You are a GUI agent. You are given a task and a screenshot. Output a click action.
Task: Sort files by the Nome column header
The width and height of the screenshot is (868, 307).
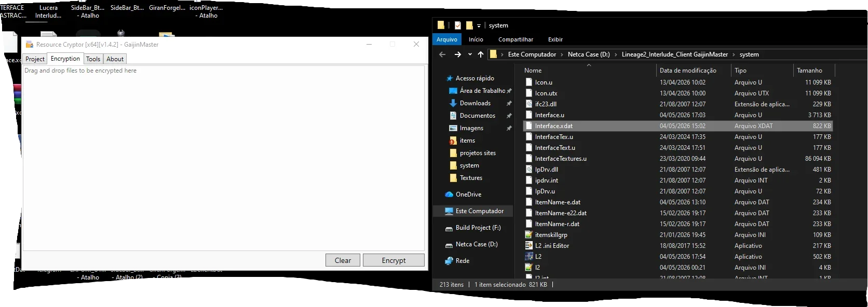click(x=588, y=71)
